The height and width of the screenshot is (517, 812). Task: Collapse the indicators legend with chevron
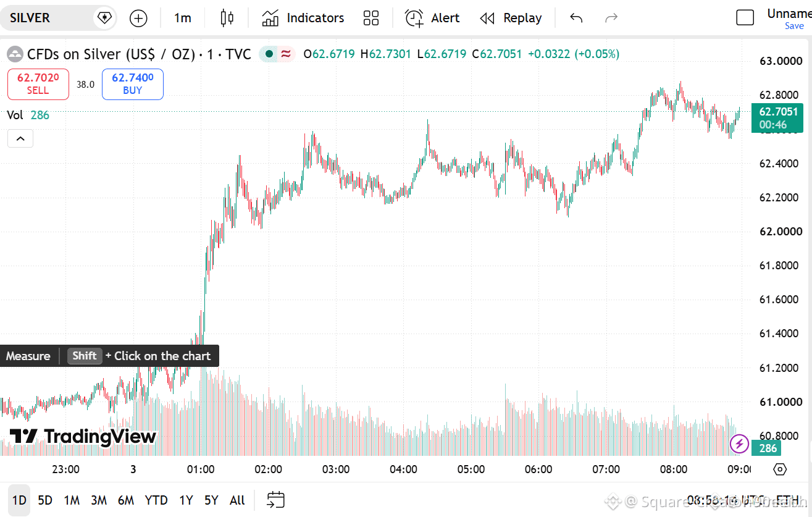pos(20,138)
